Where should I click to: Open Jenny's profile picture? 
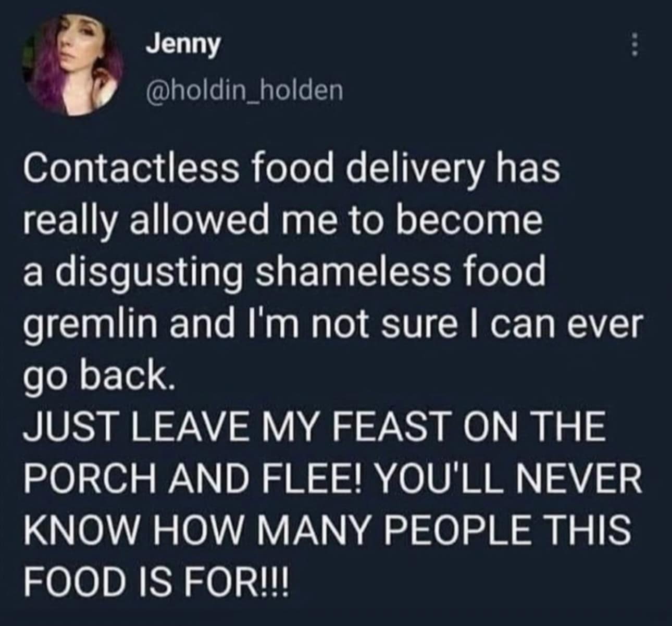click(x=73, y=65)
